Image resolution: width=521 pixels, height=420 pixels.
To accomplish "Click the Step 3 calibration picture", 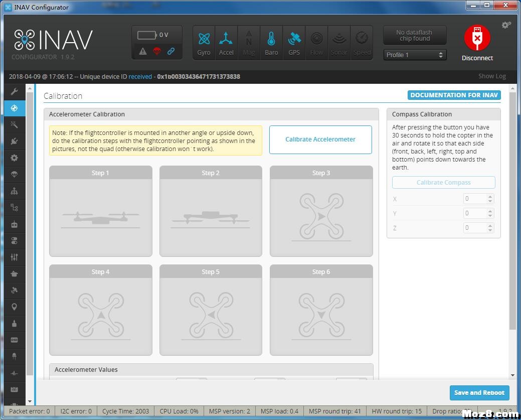I will [321, 211].
